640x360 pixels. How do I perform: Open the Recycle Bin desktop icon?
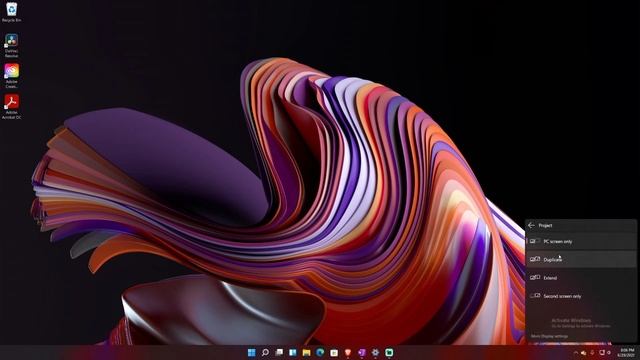tap(11, 12)
